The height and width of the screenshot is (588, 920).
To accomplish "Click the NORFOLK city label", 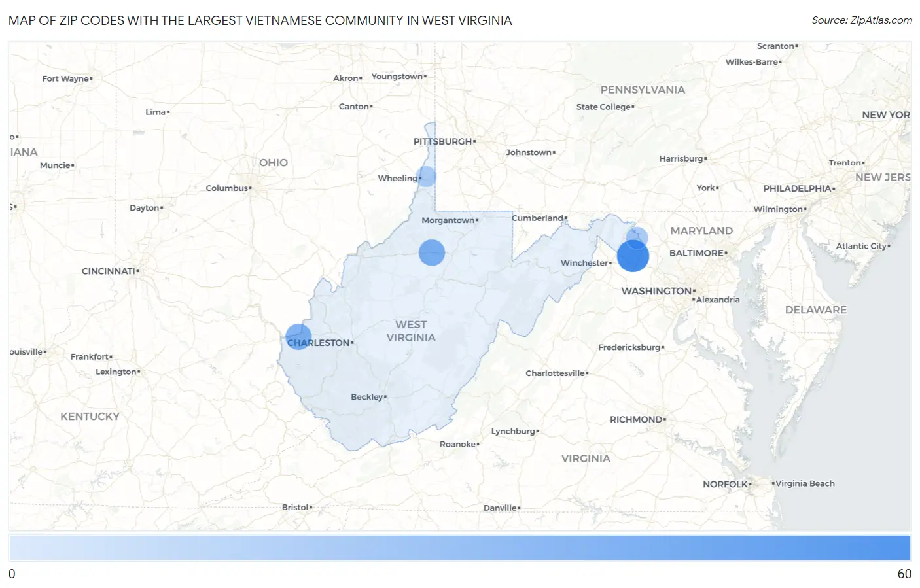I will pos(726,485).
